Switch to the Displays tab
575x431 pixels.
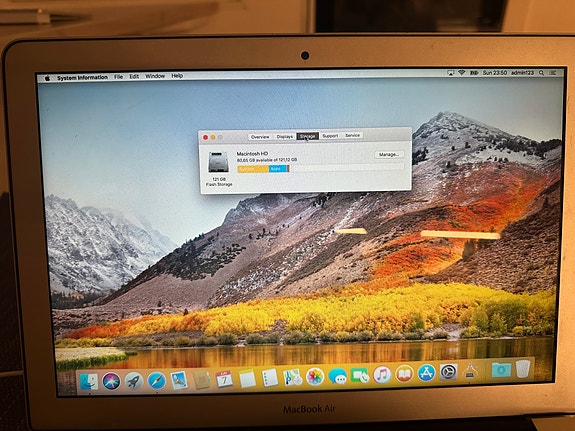[x=285, y=136]
